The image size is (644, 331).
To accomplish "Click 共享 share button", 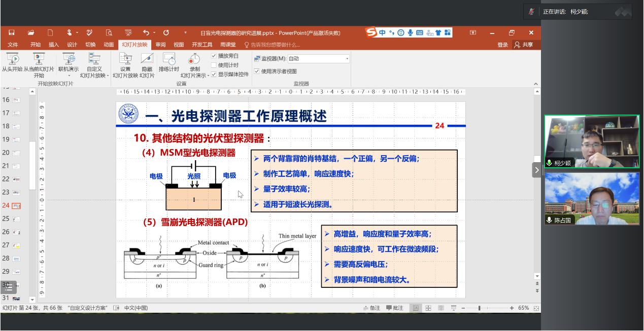I will 524,45.
